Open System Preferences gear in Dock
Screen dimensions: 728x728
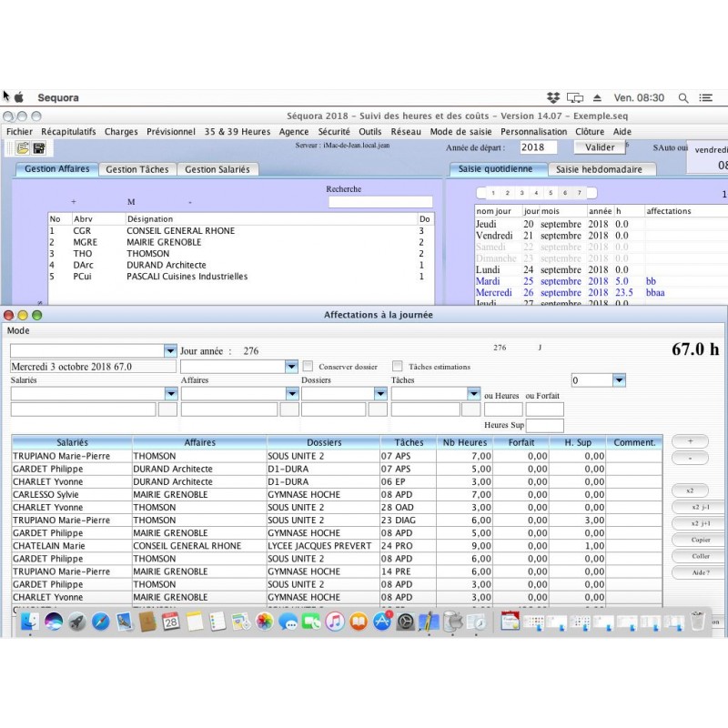click(405, 622)
